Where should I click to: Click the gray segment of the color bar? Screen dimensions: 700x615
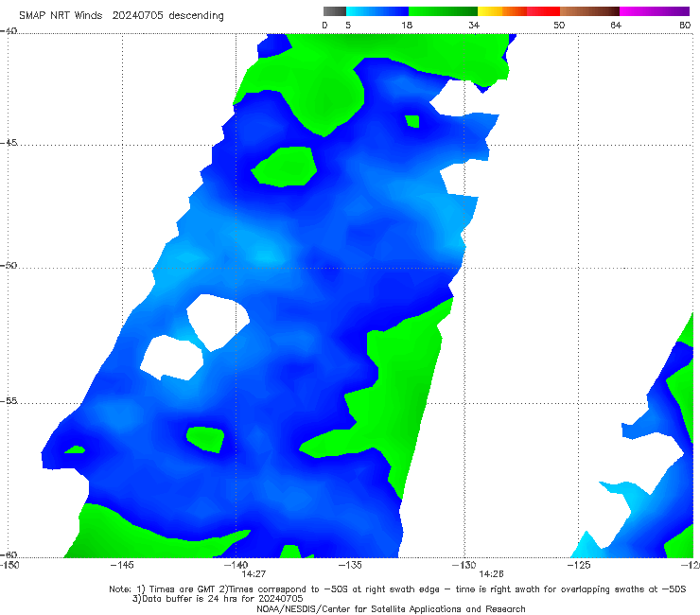[x=334, y=11]
